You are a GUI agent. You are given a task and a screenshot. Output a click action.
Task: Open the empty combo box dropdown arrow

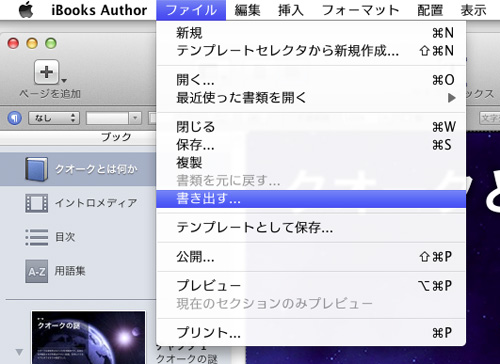[135, 118]
